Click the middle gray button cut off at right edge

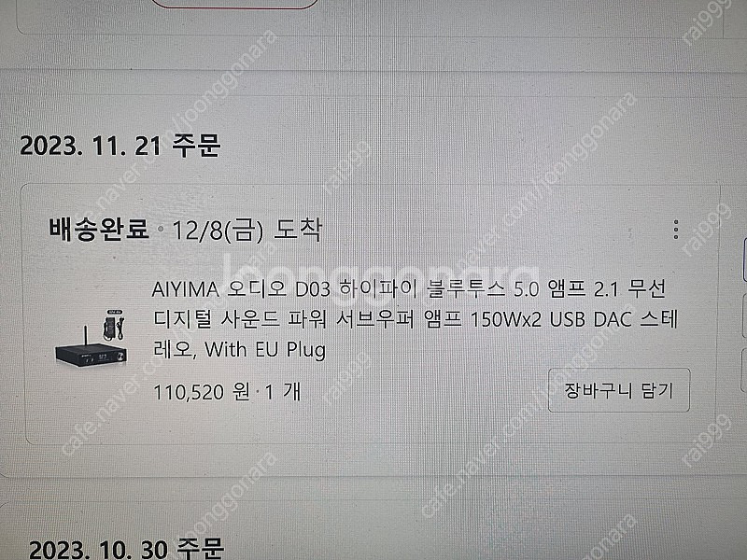click(744, 315)
